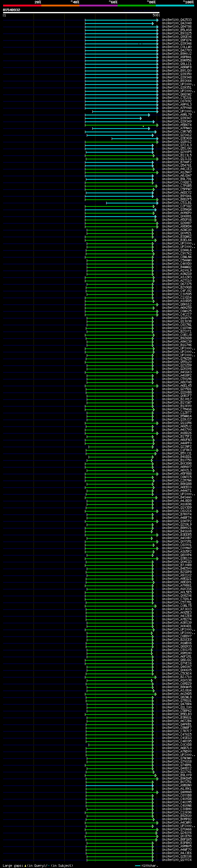Select hit label UniRef100_O67375

click(x=177, y=284)
